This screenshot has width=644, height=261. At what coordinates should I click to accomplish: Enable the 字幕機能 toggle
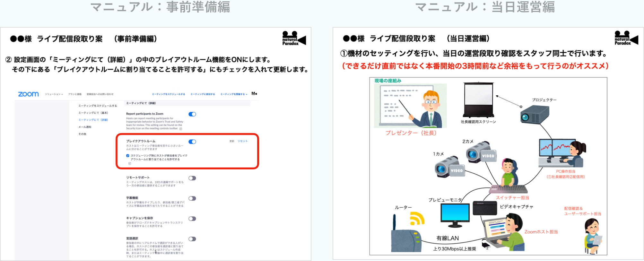[x=192, y=198]
